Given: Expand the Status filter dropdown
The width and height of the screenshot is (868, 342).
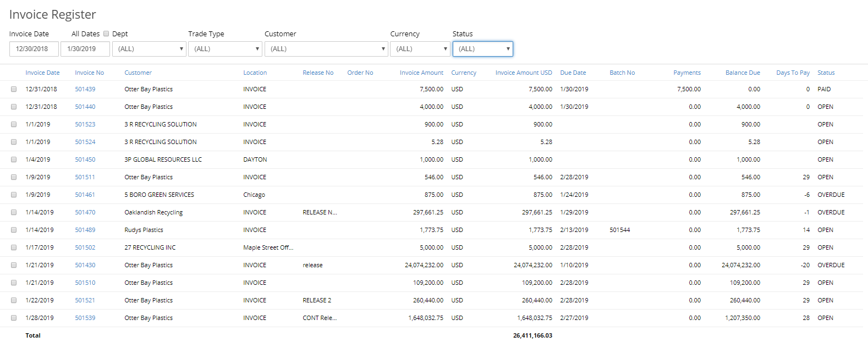Looking at the screenshot, I should click(x=482, y=49).
